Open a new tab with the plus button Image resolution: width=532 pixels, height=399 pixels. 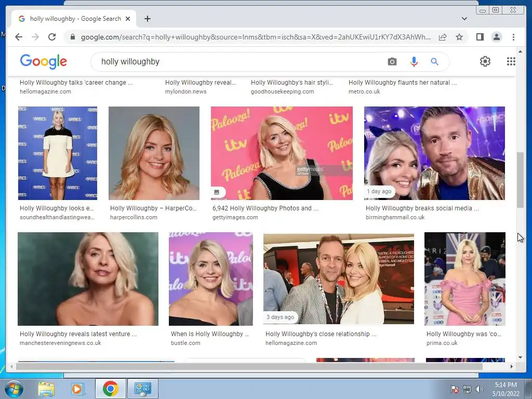pos(147,19)
